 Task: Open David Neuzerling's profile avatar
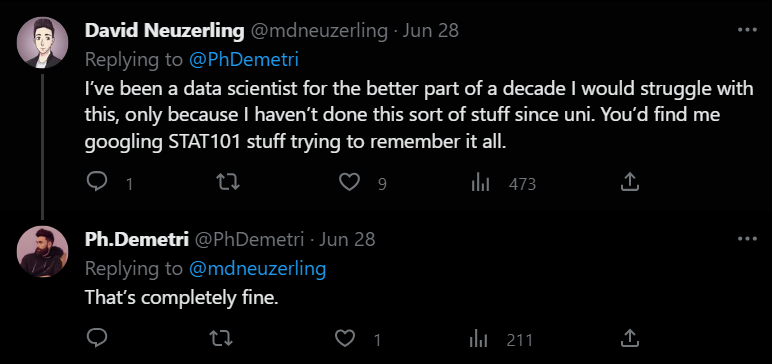[x=42, y=42]
